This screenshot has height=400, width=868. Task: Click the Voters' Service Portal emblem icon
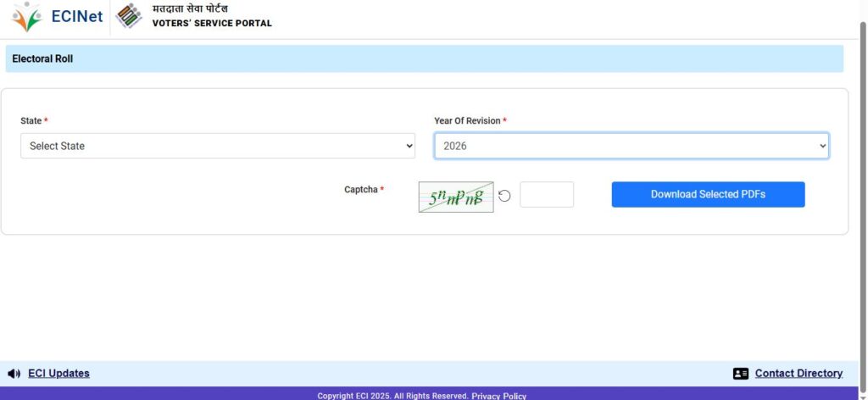[x=129, y=15]
